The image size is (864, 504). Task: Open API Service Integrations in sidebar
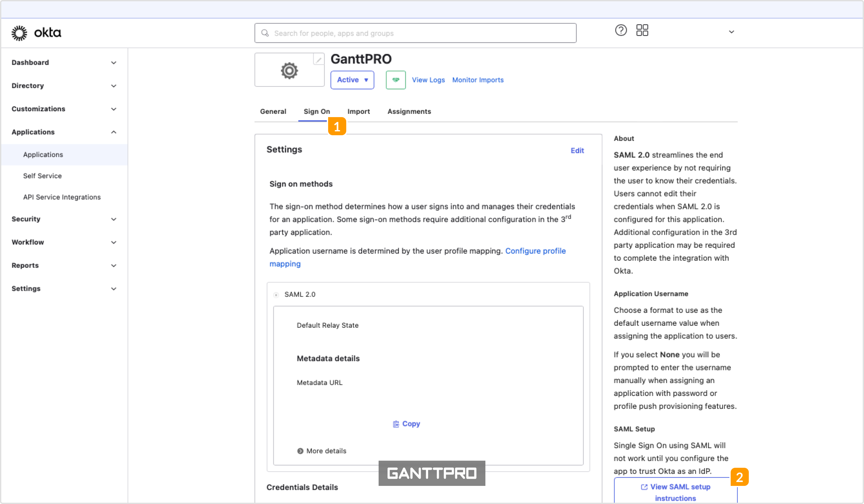click(62, 197)
